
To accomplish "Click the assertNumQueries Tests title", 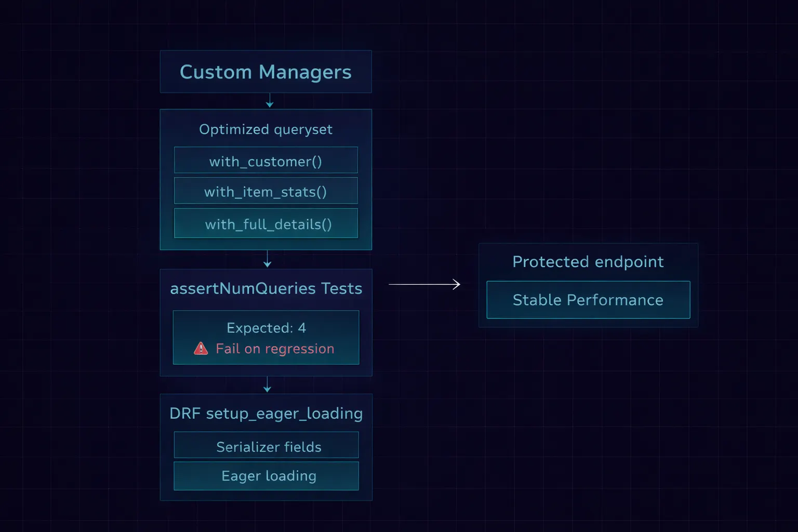I will tap(265, 288).
